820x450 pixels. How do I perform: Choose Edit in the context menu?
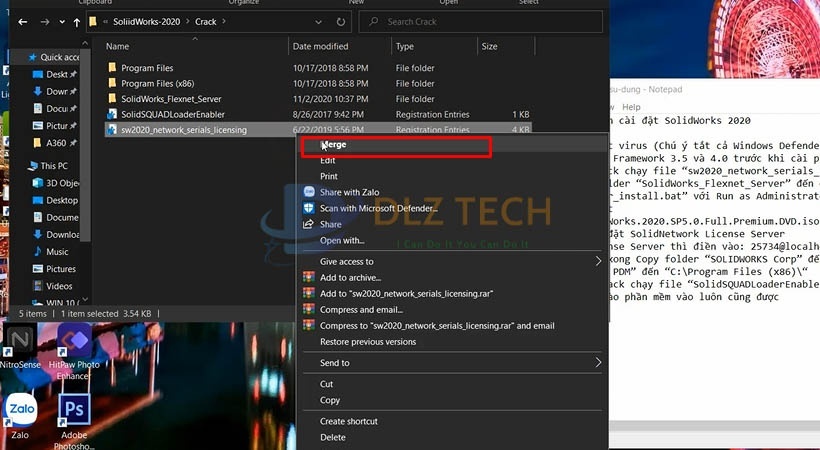pyautogui.click(x=327, y=161)
